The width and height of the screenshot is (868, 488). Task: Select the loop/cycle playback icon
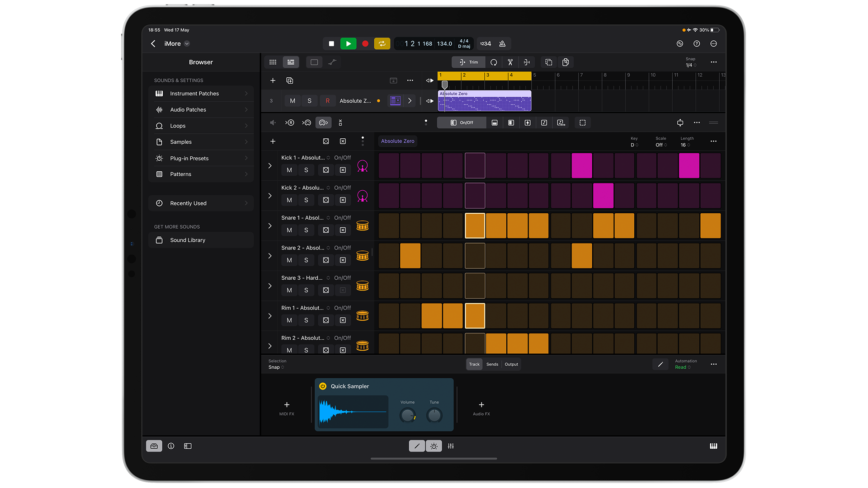(x=383, y=43)
